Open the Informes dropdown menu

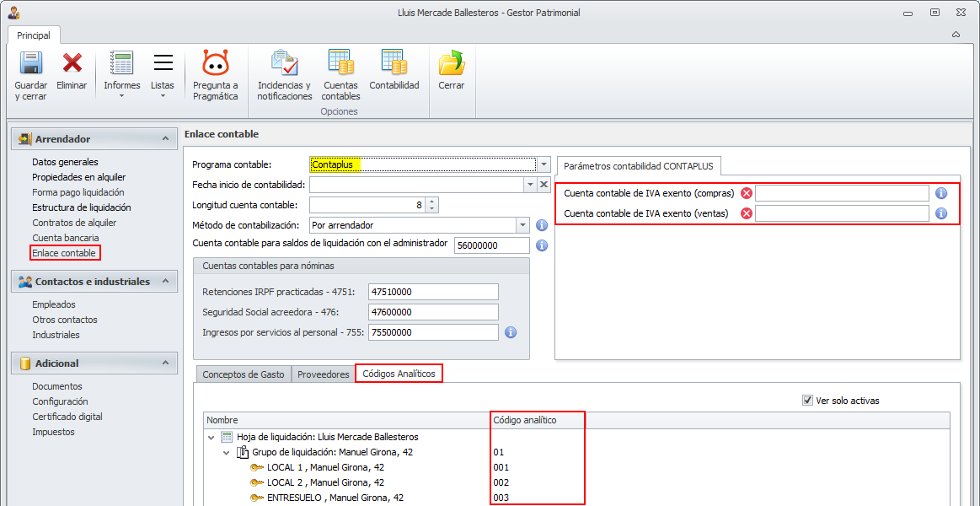click(x=122, y=95)
